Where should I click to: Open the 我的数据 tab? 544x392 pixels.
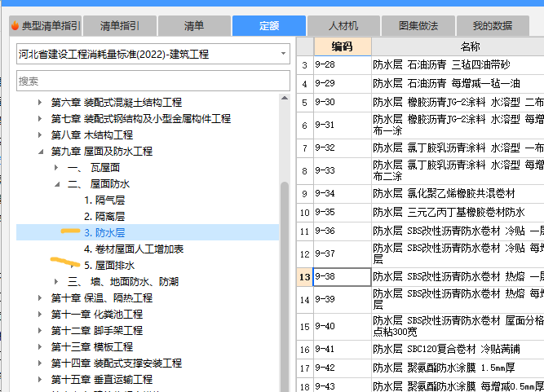pyautogui.click(x=493, y=25)
